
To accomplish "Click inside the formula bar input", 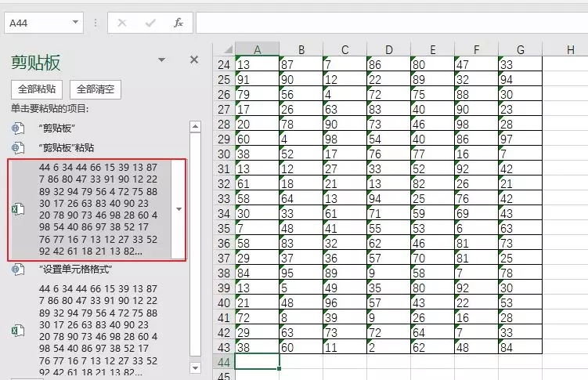I will pyautogui.click(x=390, y=23).
